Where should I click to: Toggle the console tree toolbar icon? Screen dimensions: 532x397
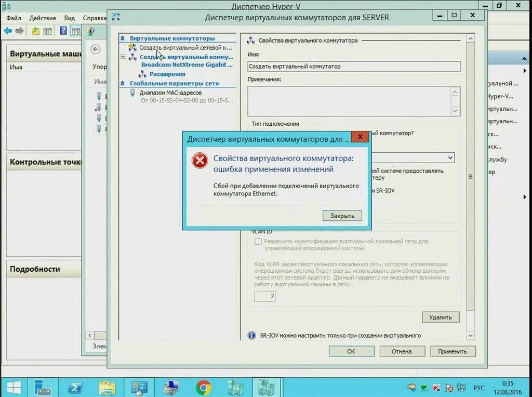coord(48,31)
